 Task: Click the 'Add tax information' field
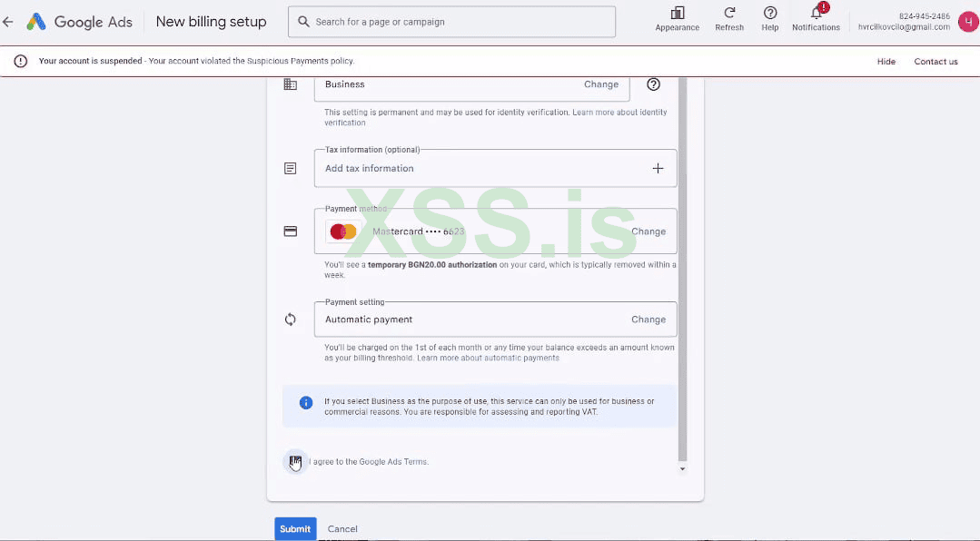pos(495,168)
